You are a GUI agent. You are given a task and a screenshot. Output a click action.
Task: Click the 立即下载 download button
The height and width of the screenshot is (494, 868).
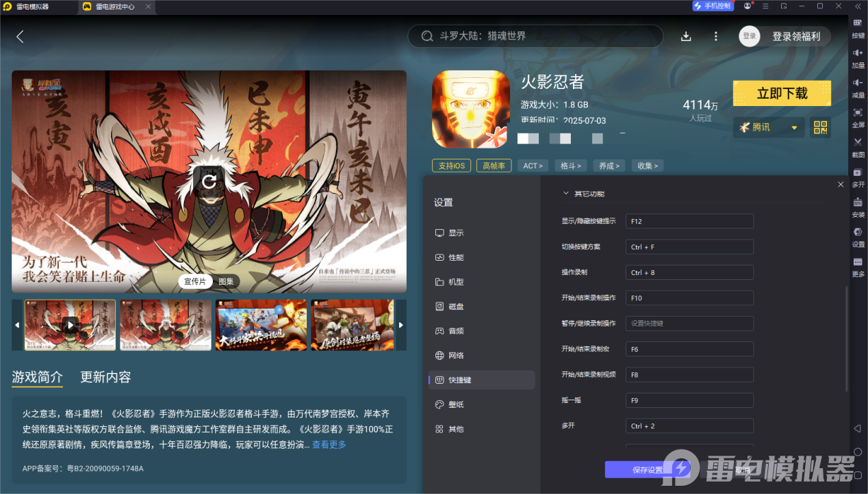pyautogui.click(x=782, y=94)
